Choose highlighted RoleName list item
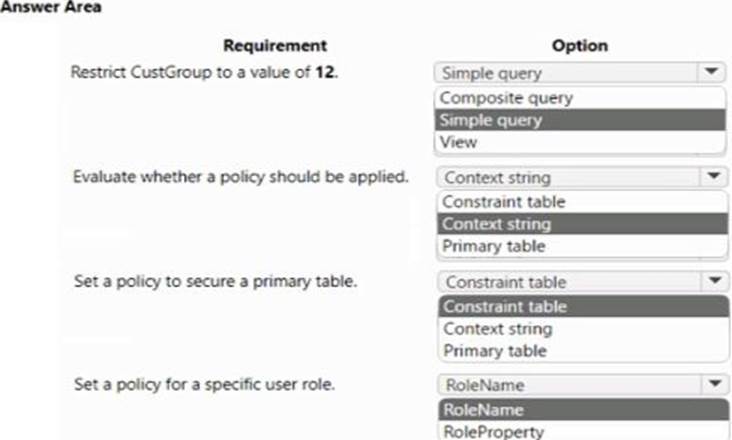Viewport: 732px width, 440px height. [584, 410]
